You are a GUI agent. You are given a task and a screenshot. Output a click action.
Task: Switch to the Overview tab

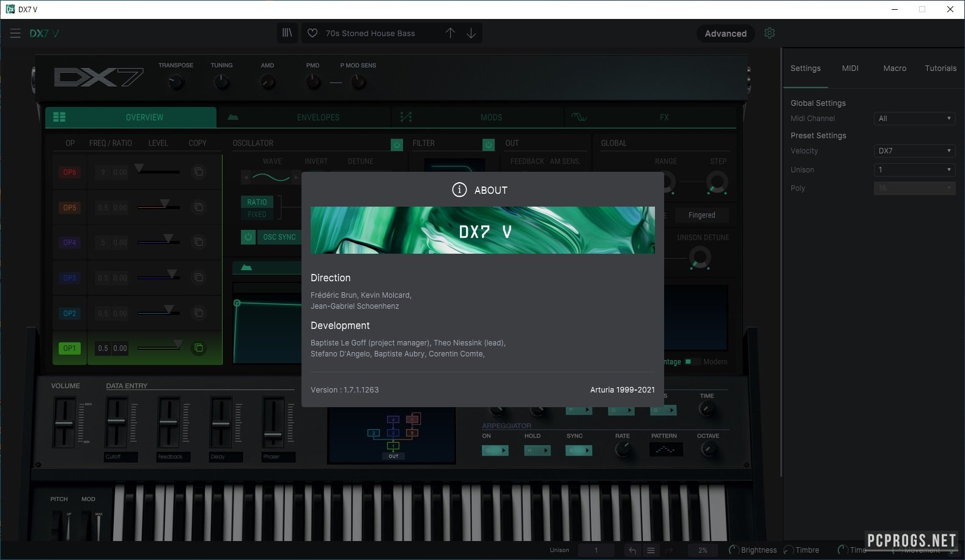point(131,117)
